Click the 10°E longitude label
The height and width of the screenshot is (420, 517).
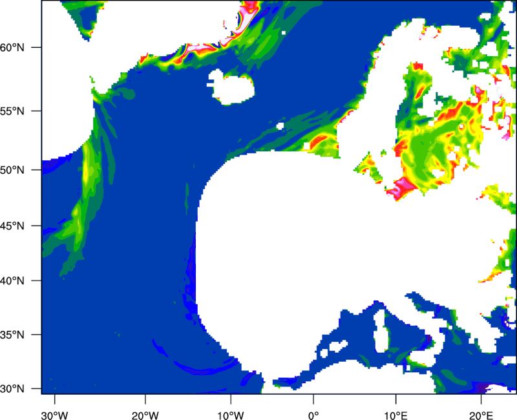(x=396, y=415)
